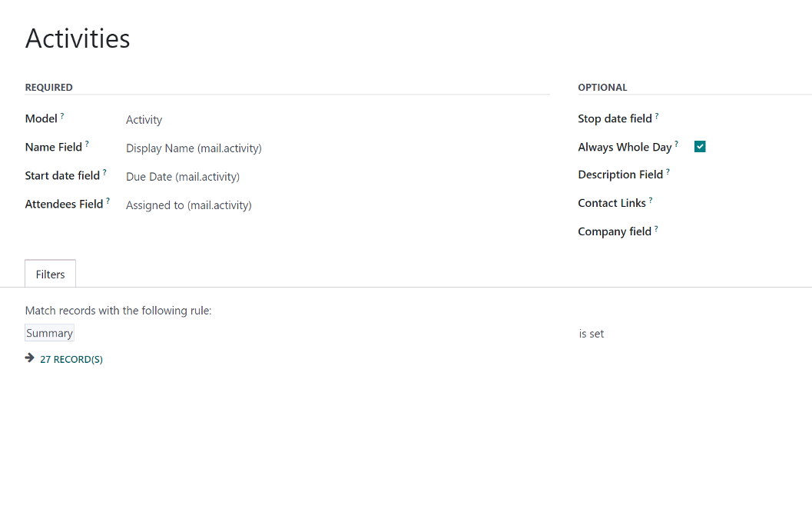Click the Attendees Field help question mark
Screen dimensions: 812x509
point(108,201)
